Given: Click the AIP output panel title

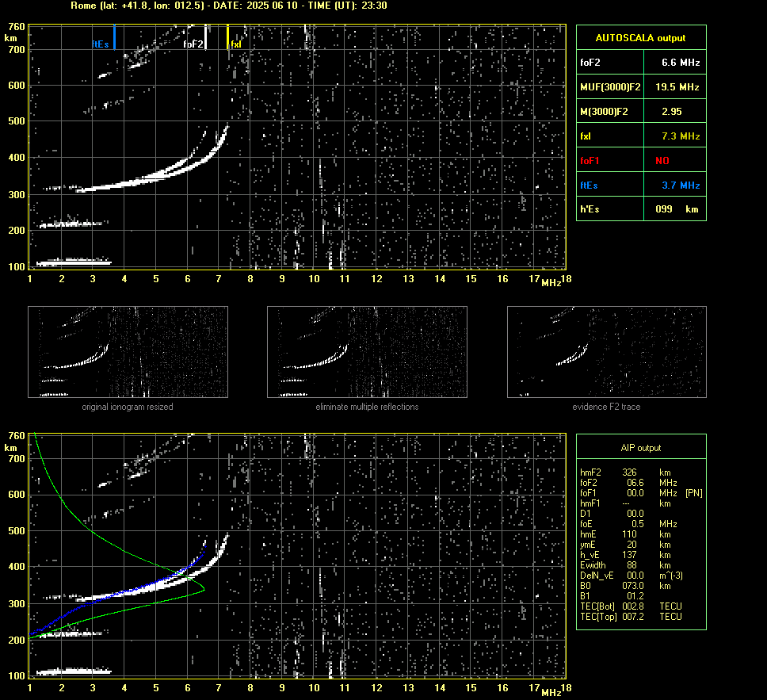Looking at the screenshot, I should [x=641, y=448].
